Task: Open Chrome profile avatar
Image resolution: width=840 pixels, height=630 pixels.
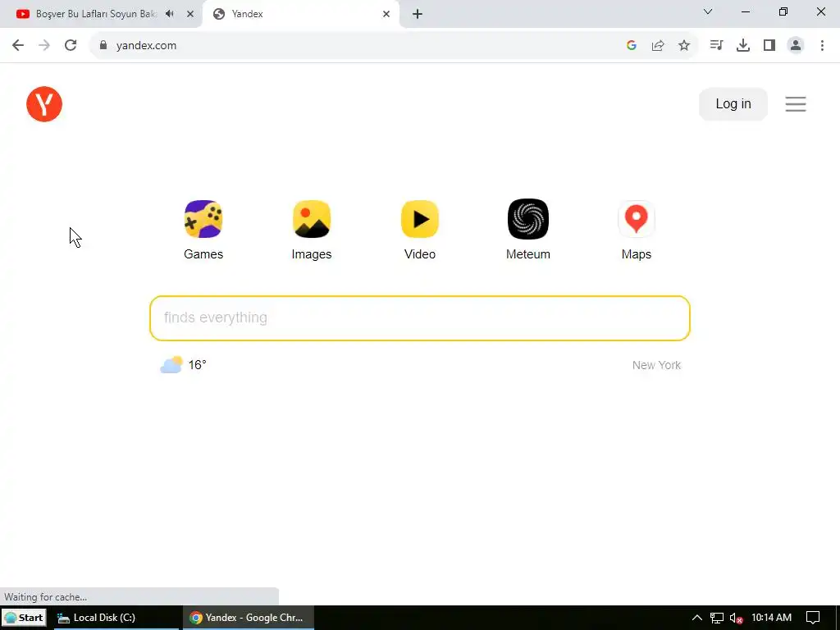Action: [796, 46]
